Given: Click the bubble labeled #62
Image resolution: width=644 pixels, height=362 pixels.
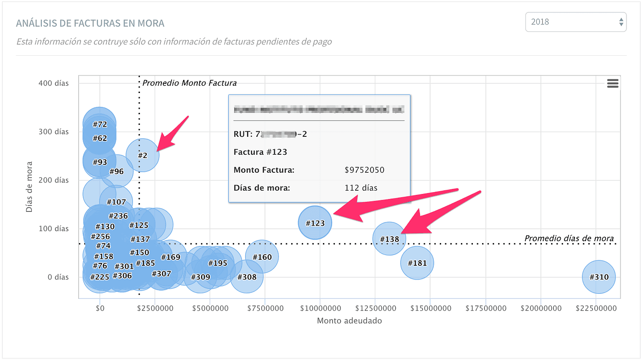Looking at the screenshot, I should coord(99,138).
